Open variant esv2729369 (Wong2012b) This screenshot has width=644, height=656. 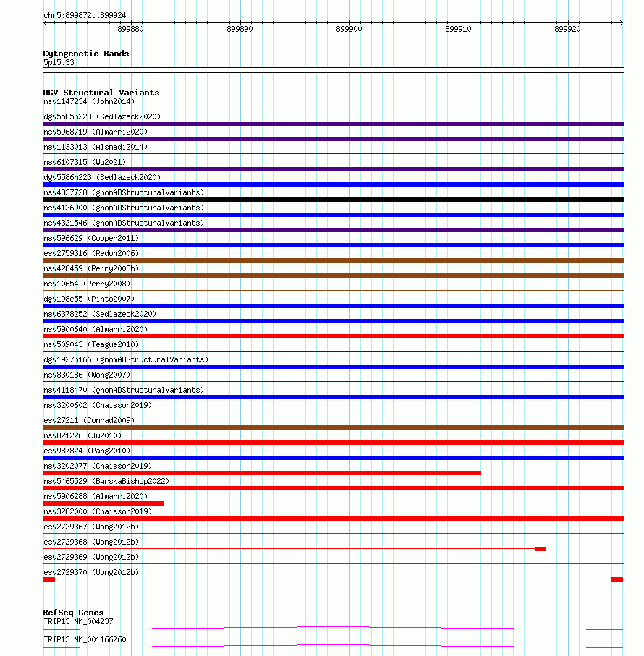(90, 557)
